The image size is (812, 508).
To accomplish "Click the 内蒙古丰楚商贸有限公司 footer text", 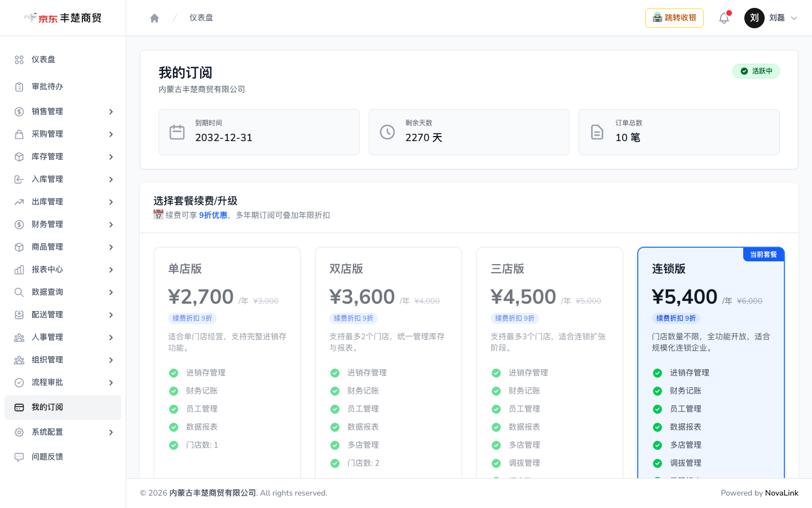I will [213, 493].
